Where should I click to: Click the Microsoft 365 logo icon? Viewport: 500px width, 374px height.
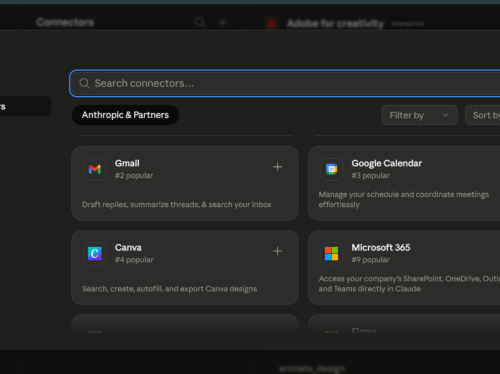(x=331, y=254)
